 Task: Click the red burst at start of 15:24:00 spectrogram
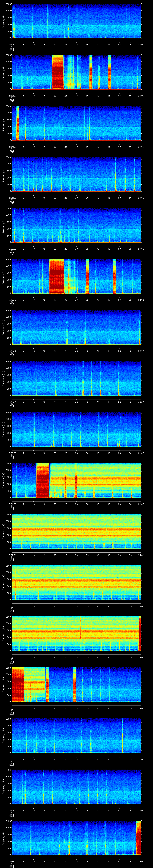pos(17,123)
